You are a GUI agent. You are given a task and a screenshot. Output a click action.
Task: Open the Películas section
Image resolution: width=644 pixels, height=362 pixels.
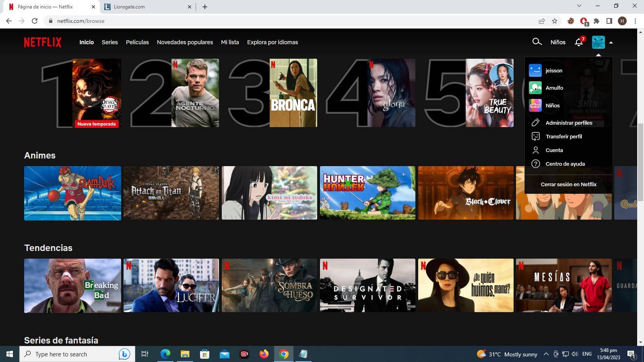click(137, 42)
